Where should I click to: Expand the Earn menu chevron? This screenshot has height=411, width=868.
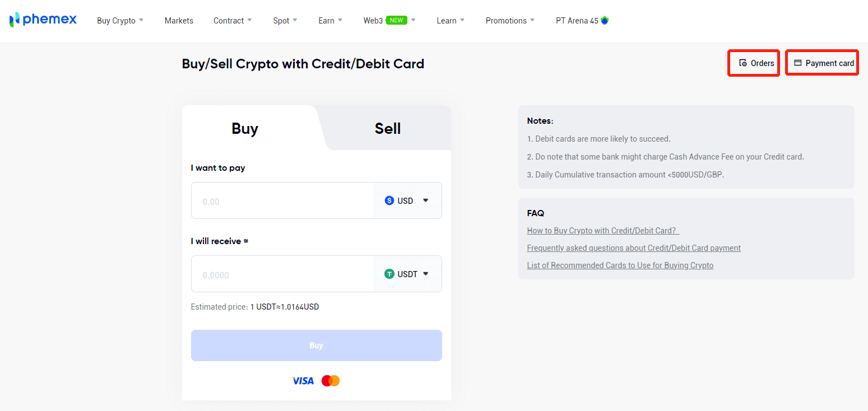(x=341, y=21)
